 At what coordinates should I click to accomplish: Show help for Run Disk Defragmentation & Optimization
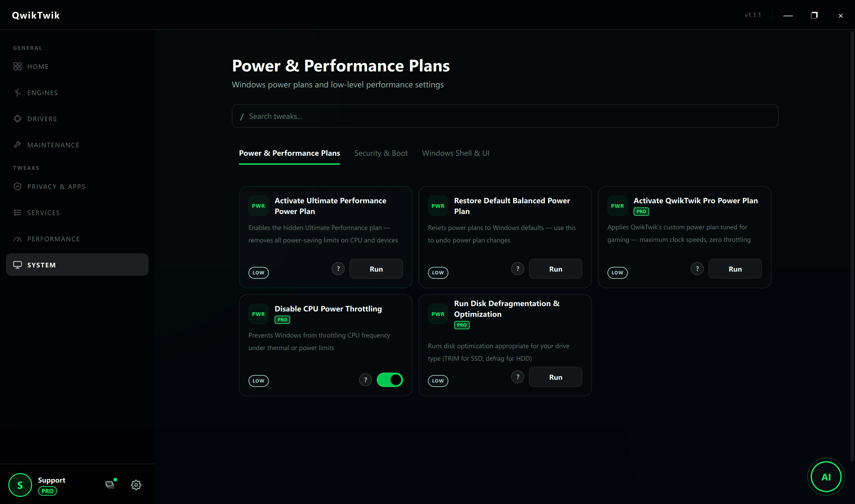point(517,377)
